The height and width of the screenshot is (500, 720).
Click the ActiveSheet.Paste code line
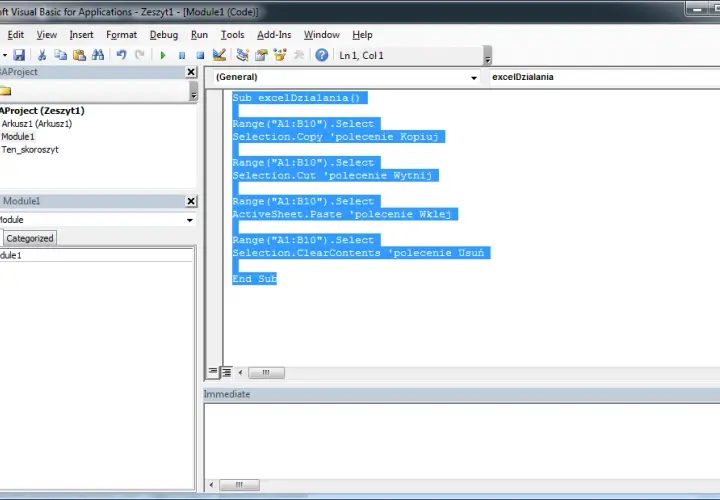tap(342, 214)
